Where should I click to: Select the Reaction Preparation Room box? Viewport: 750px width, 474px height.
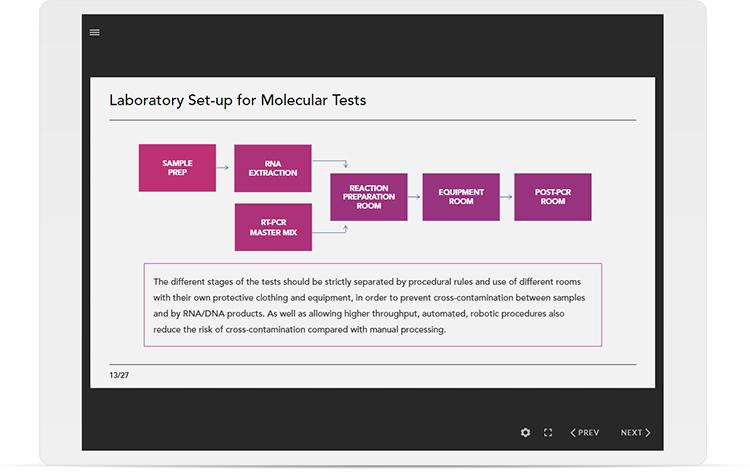[369, 197]
